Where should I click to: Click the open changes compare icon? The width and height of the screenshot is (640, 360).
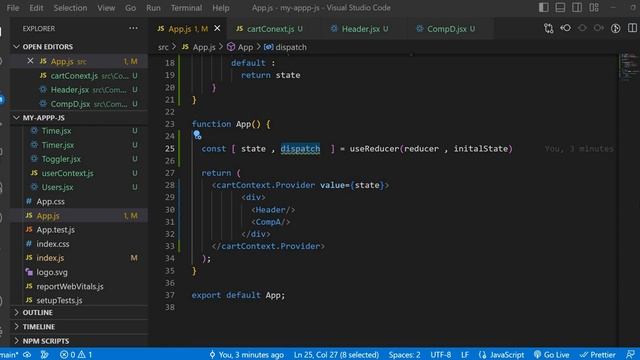click(549, 28)
